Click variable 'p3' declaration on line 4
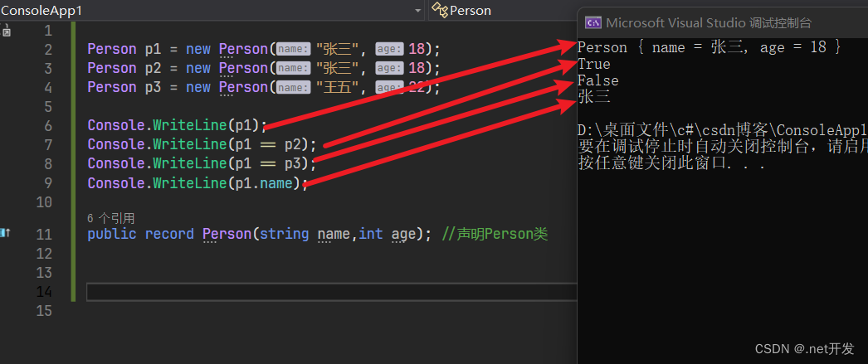The height and width of the screenshot is (364, 868). (153, 87)
